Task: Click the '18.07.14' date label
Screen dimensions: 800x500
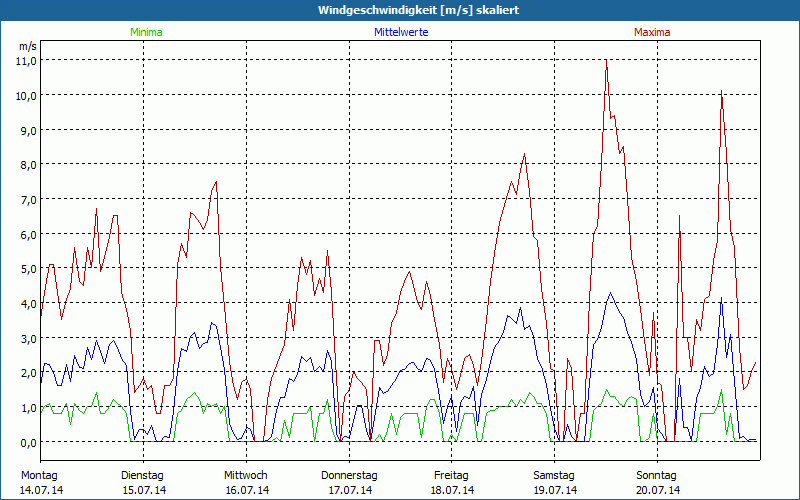Action: 452,490
